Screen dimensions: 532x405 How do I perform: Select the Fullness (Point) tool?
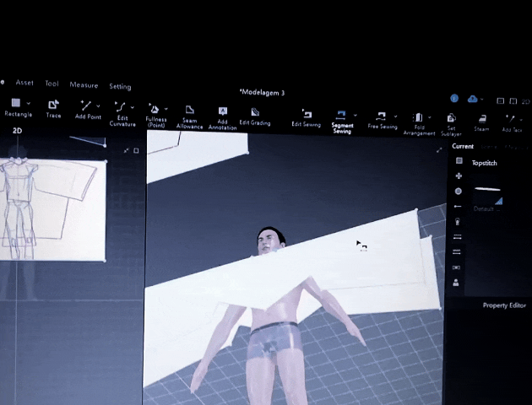[x=155, y=116]
